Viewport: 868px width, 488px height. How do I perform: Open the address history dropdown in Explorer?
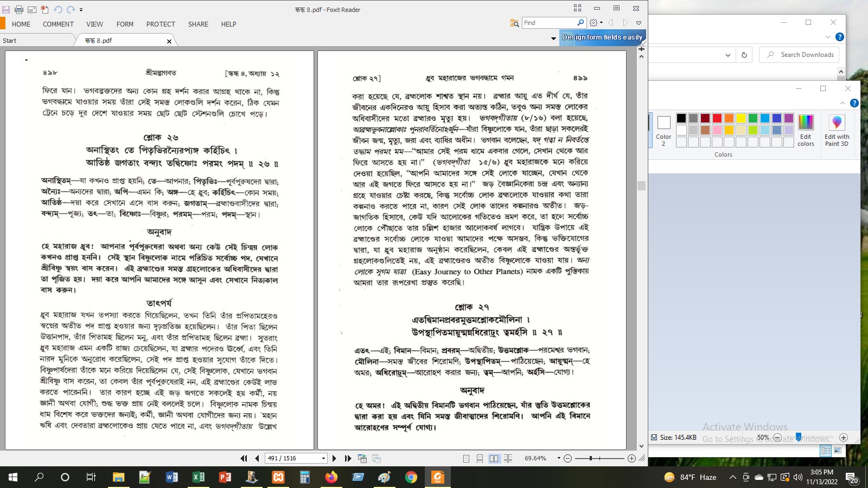pyautogui.click(x=727, y=55)
